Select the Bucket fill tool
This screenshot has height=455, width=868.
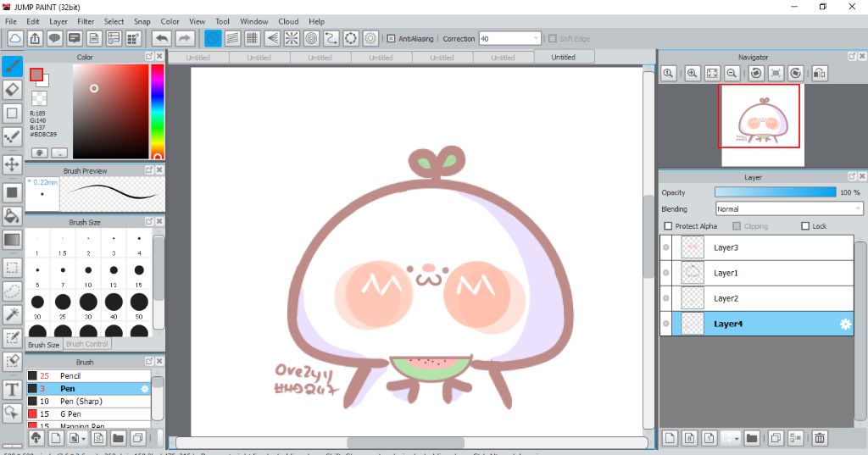[x=12, y=216]
